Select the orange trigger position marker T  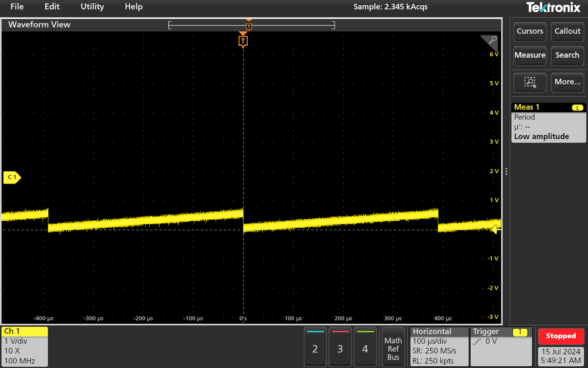243,41
